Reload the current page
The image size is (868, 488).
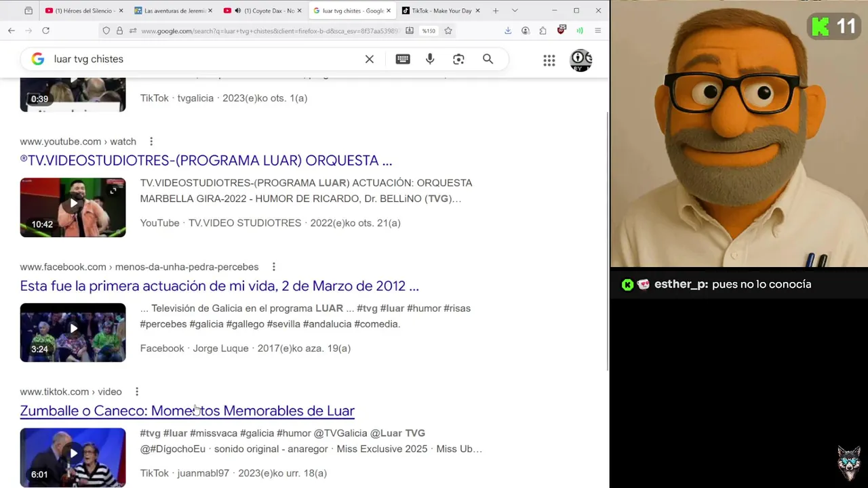[45, 30]
